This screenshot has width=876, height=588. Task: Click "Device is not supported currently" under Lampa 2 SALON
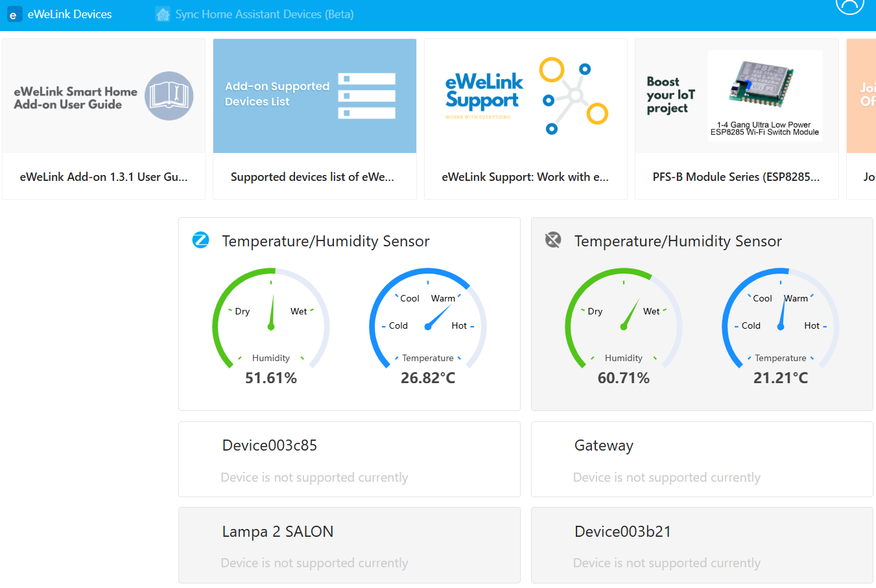tap(314, 563)
